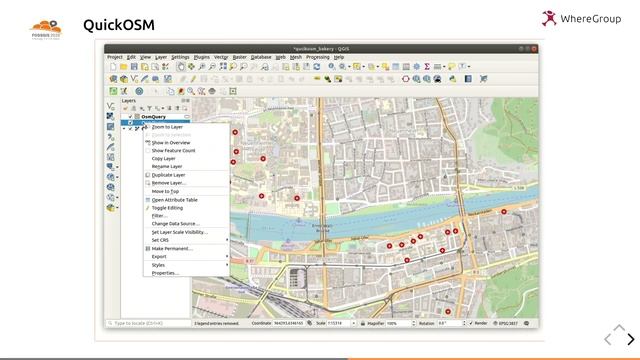640x360 pixels.
Task: Click the Open Layer Styling panel icon
Action: (x=126, y=108)
